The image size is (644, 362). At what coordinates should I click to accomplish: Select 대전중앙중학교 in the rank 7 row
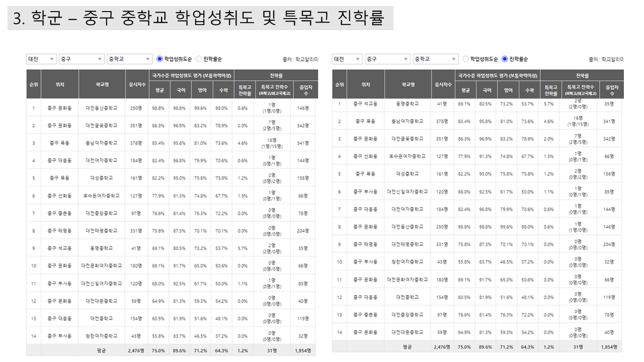(x=102, y=213)
